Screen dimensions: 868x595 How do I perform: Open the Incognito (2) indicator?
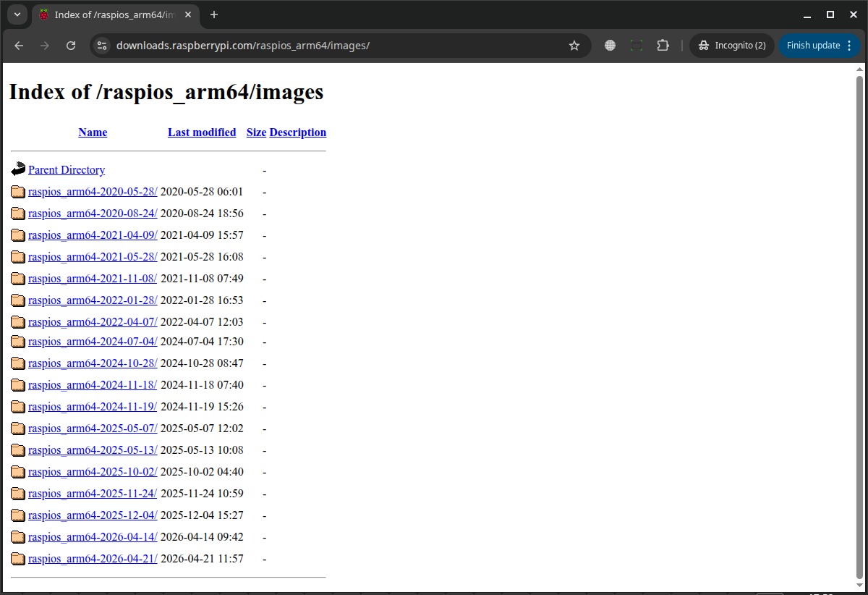pyautogui.click(x=732, y=46)
